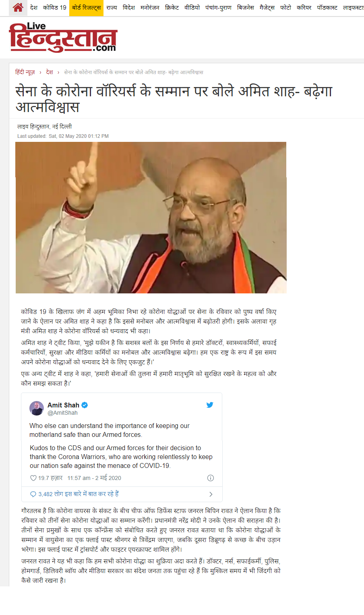Click हिंदी न्यूज़ breadcrumb link

pyautogui.click(x=25, y=72)
